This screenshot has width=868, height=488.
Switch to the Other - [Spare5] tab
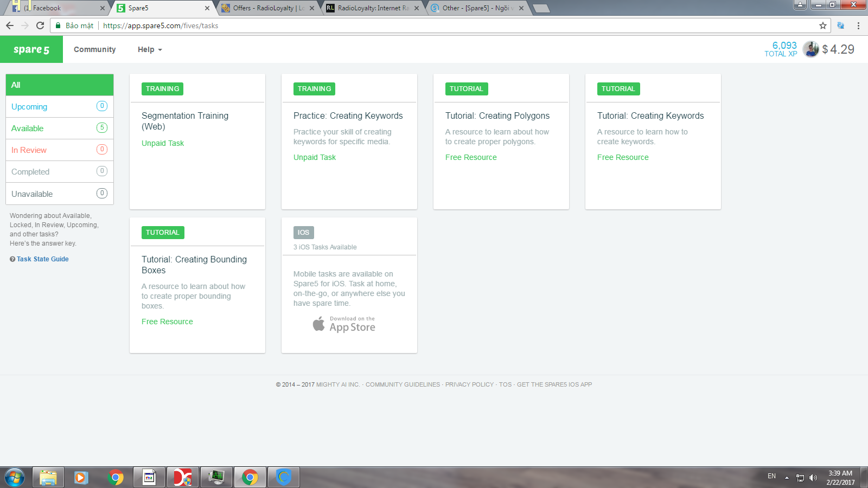tap(477, 8)
